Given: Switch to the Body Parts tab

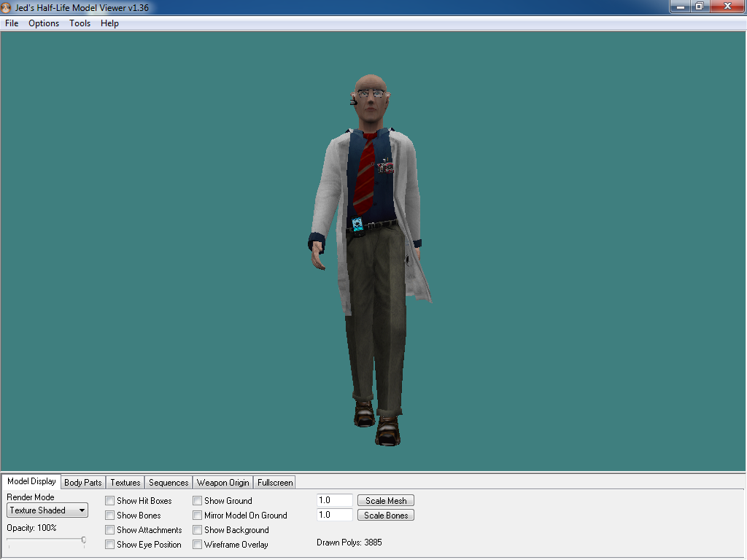Looking at the screenshot, I should [83, 483].
